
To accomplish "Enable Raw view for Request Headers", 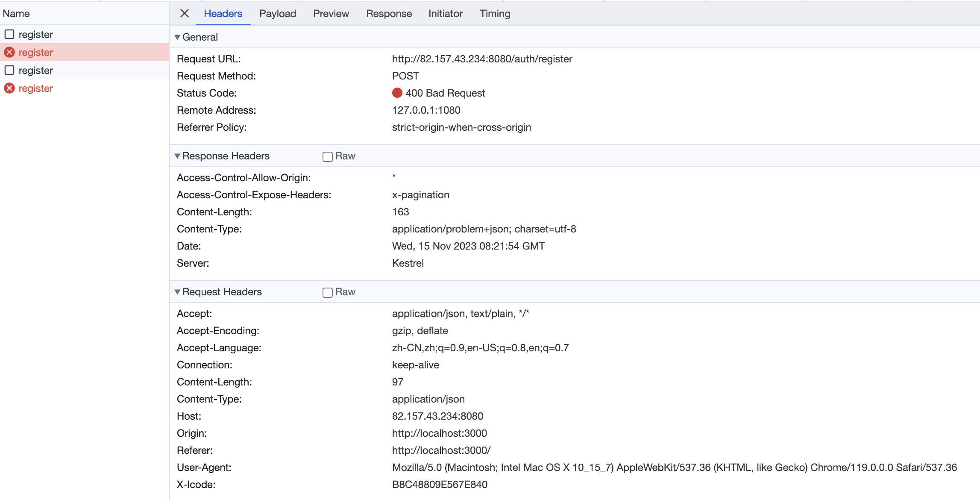I will point(328,292).
